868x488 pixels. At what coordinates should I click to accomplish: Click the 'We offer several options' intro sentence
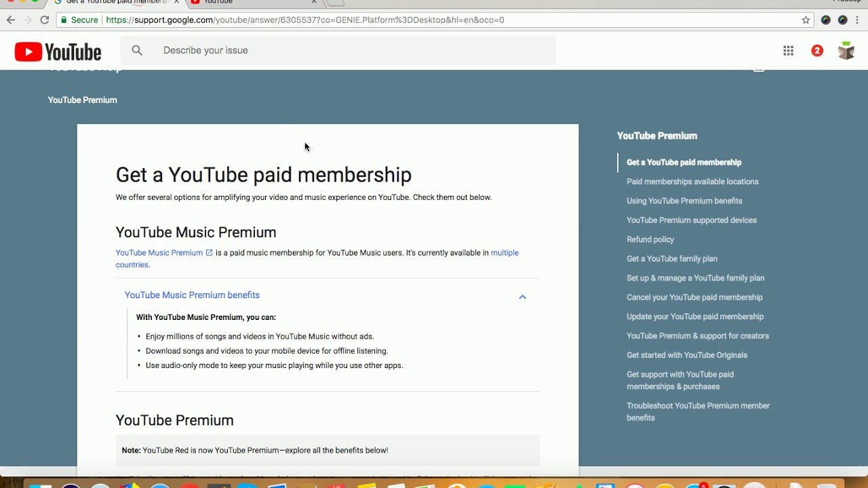[x=303, y=198]
